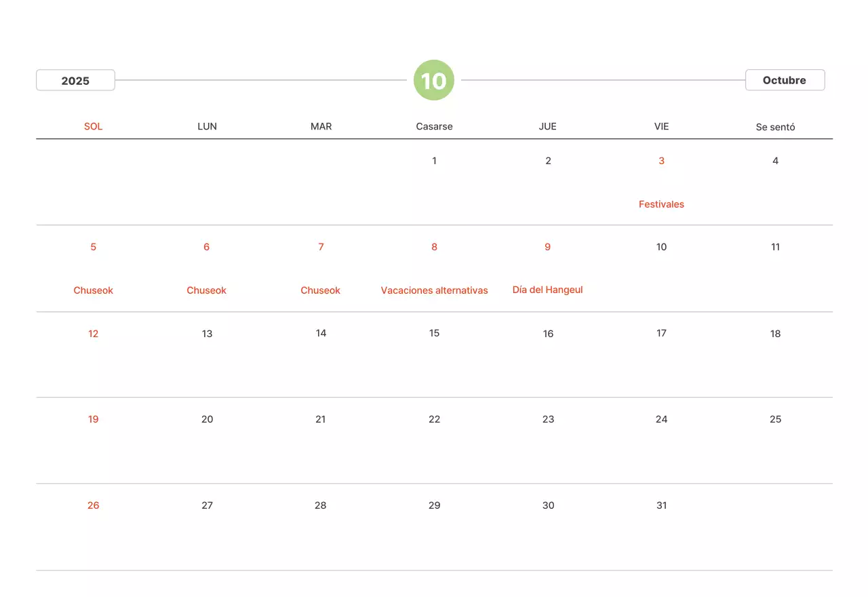The image size is (868, 597).
Task: Select date 15 in calendar
Action: coord(434,333)
